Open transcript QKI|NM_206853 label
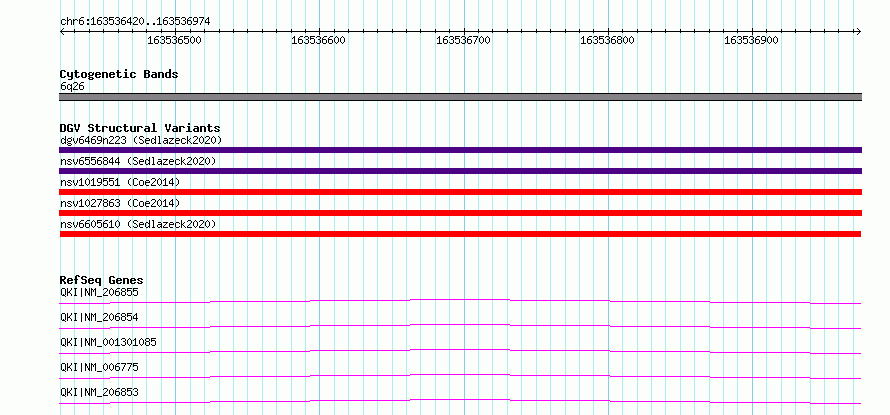Viewport: 890px width, 415px height. [x=99, y=392]
